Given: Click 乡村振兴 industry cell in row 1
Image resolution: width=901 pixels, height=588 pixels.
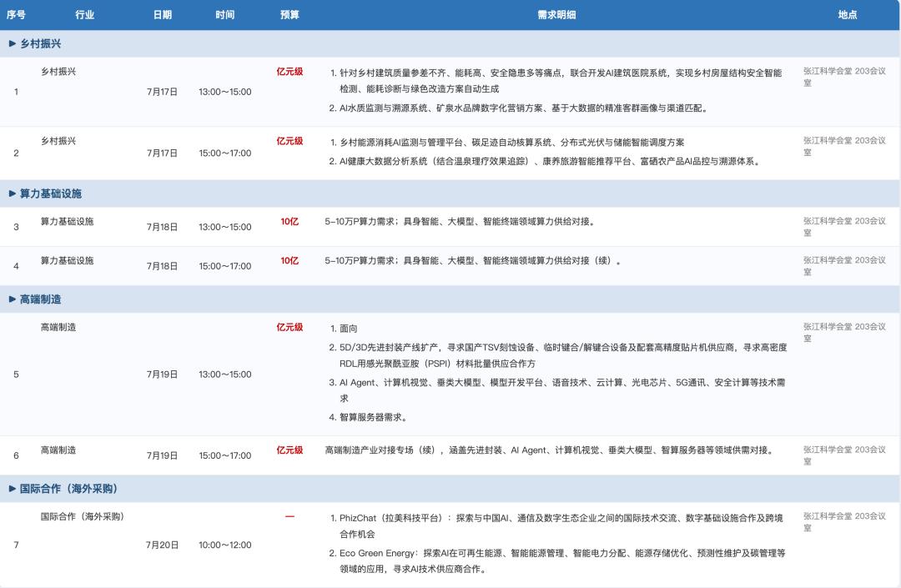Looking at the screenshot, I should click(x=58, y=72).
